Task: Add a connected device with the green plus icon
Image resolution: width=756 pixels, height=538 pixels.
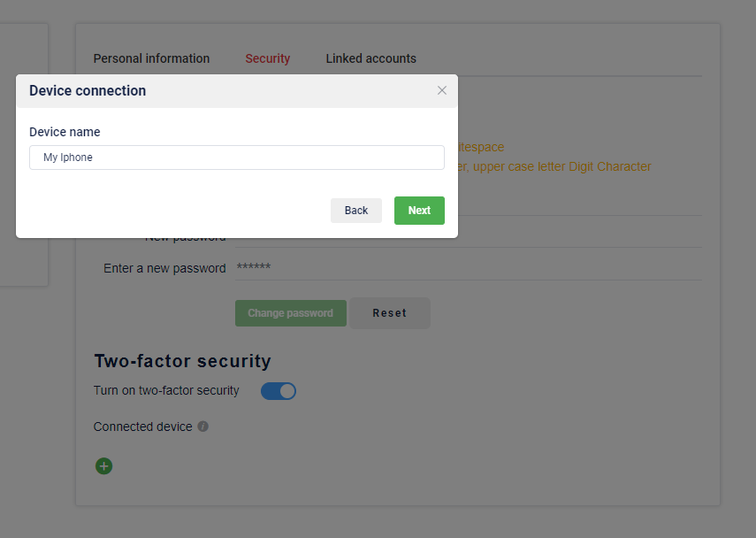Action: (x=103, y=466)
